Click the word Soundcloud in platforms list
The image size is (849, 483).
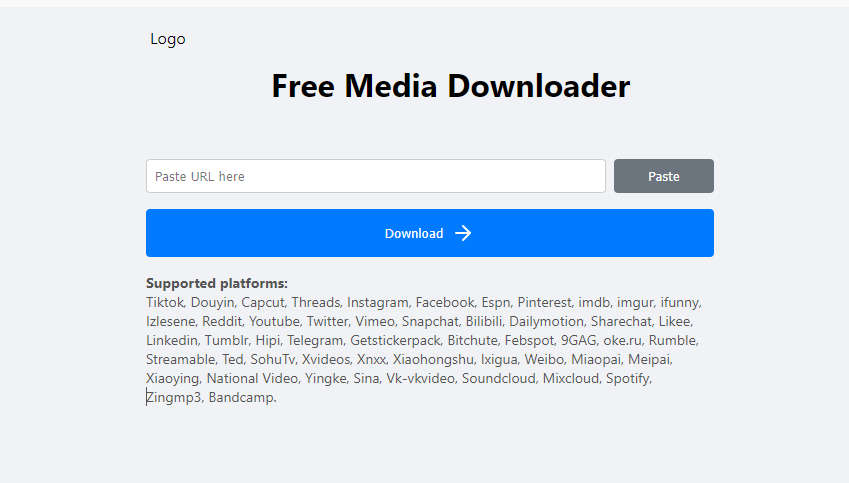click(498, 378)
